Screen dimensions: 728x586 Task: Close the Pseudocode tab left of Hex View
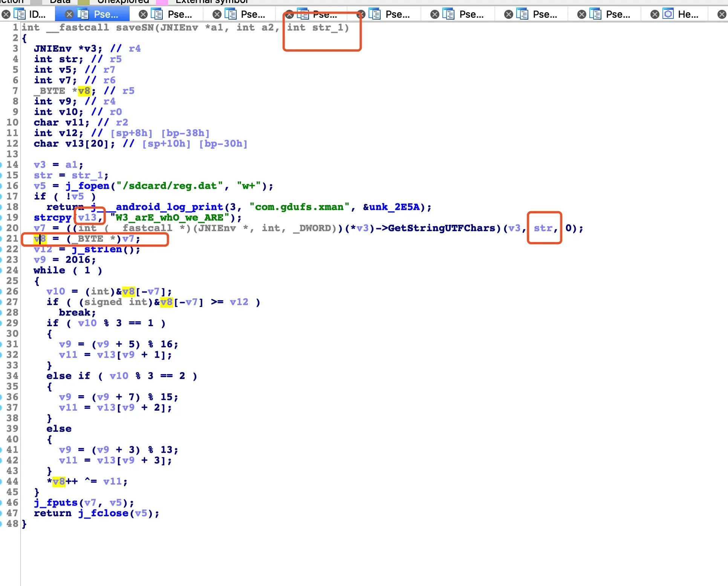coord(582,15)
